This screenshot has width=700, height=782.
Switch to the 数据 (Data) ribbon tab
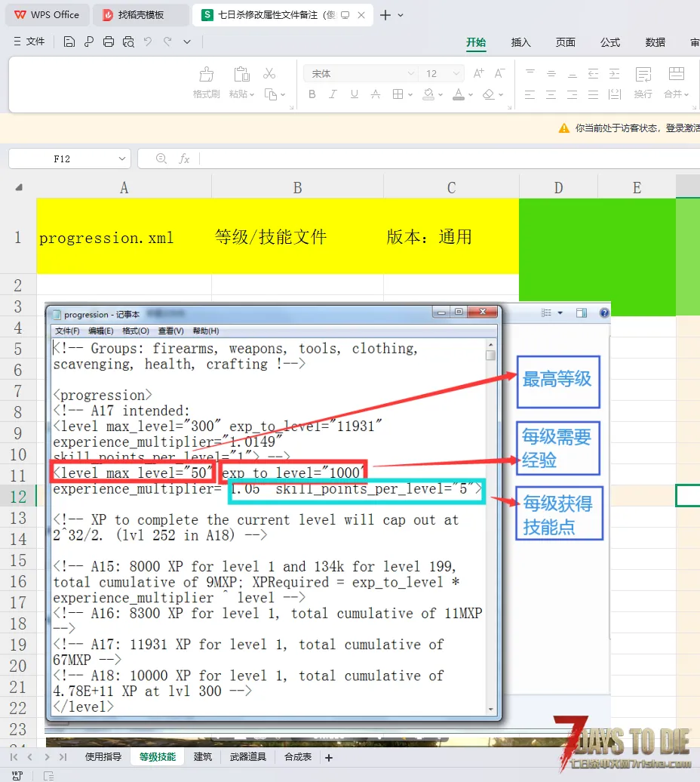click(x=655, y=42)
